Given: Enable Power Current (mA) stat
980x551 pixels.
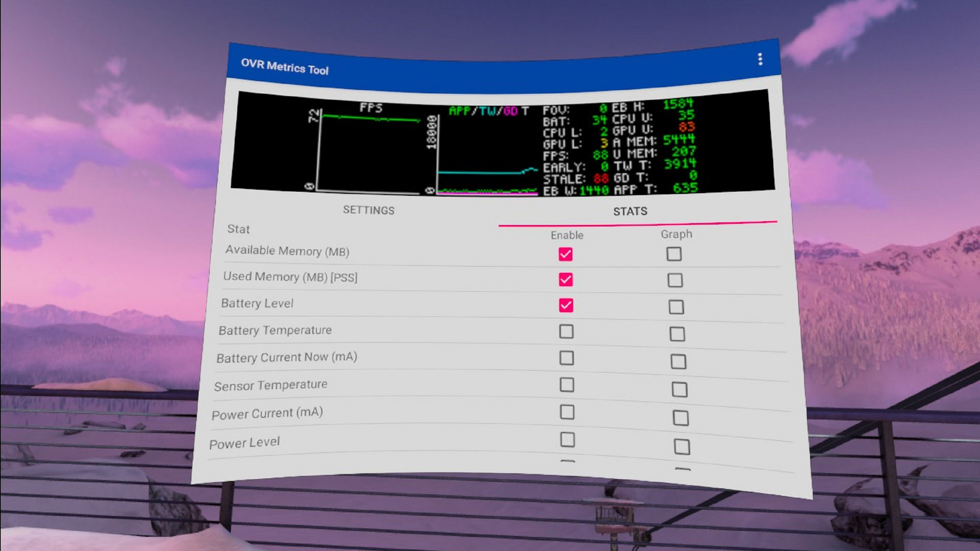Looking at the screenshot, I should point(567,412).
